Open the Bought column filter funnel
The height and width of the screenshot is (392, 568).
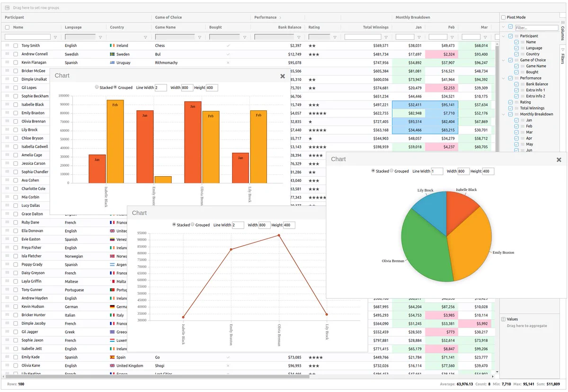coord(245,37)
